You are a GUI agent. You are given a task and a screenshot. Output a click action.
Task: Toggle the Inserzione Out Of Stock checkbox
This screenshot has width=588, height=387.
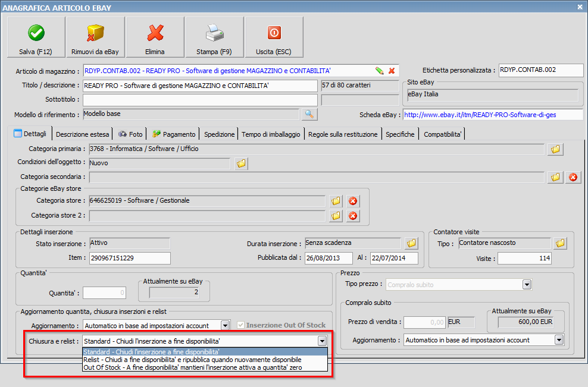click(x=241, y=325)
